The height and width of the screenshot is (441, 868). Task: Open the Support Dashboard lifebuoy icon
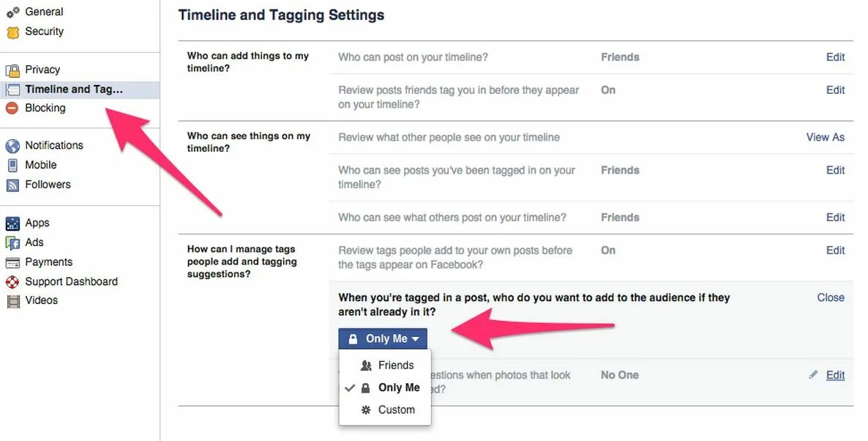tap(12, 282)
